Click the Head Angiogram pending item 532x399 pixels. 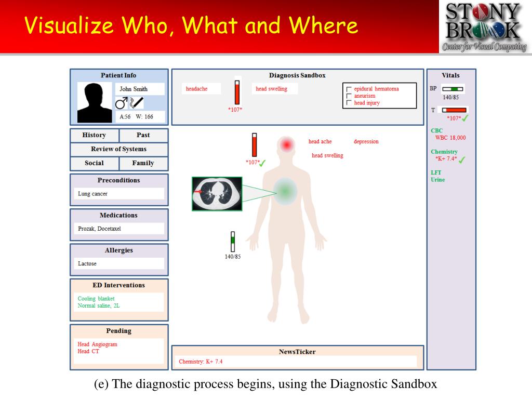coord(97,344)
